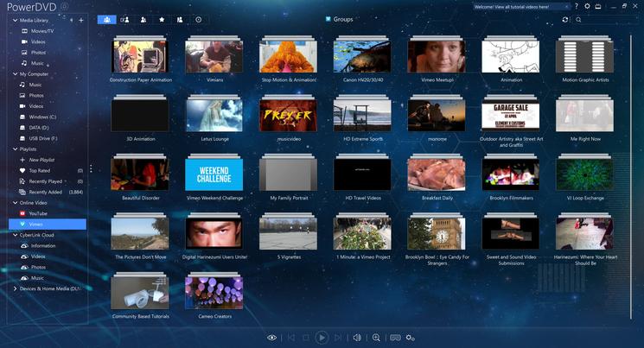Click the previous track button
This screenshot has width=644, height=348.
(291, 338)
